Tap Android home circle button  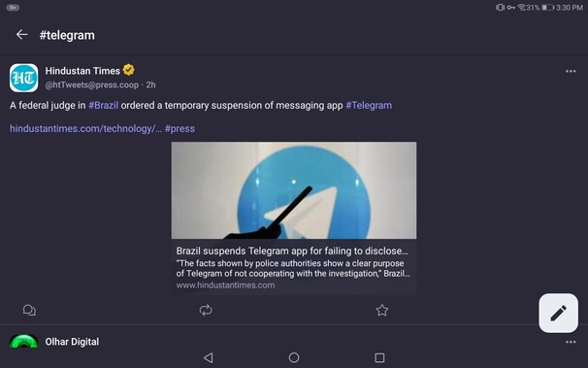click(294, 357)
